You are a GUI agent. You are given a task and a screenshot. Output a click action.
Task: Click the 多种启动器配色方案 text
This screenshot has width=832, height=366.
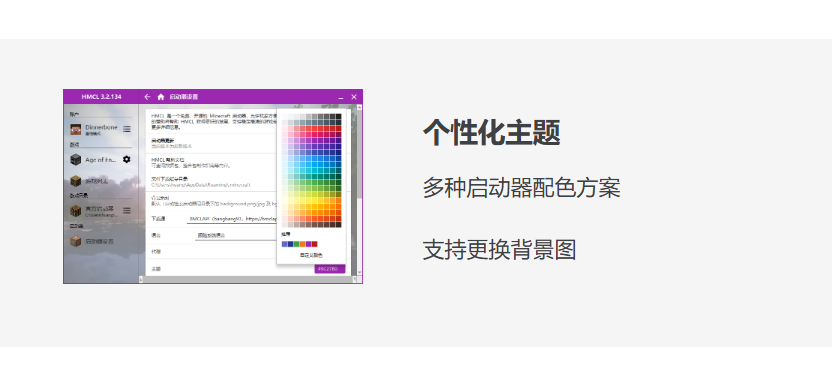coord(522,188)
